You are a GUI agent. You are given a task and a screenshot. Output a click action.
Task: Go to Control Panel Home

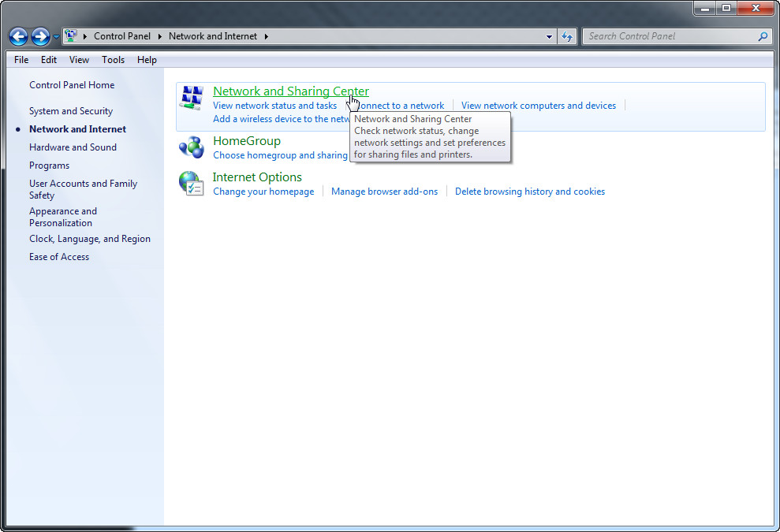pyautogui.click(x=72, y=85)
